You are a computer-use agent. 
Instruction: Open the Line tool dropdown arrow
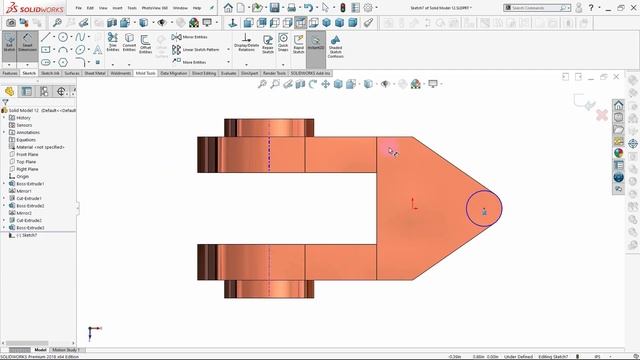point(54,37)
